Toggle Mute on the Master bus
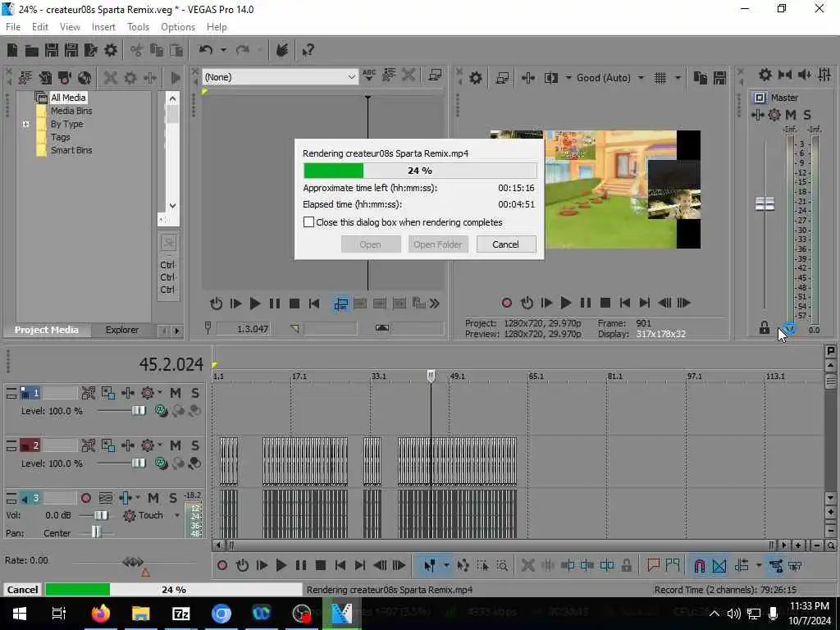840x630 pixels. click(790, 115)
